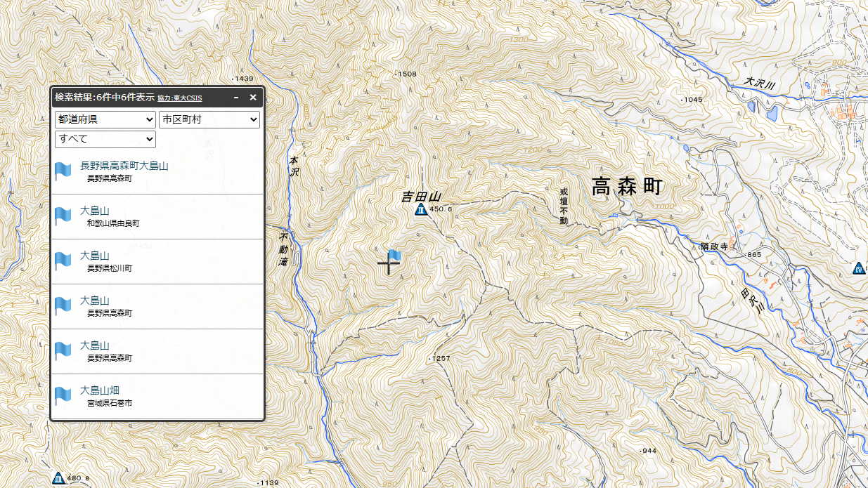This screenshot has height=488, width=868.
Task: Click the black crosshair at the map center
Action: [387, 265]
